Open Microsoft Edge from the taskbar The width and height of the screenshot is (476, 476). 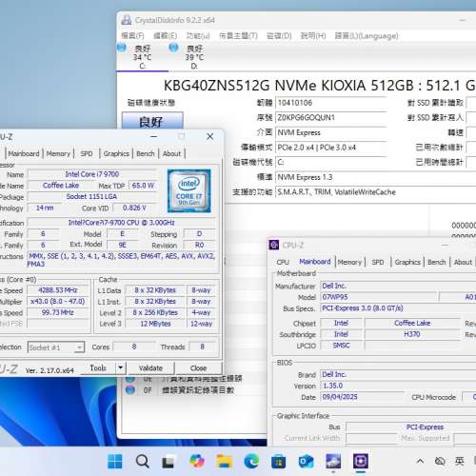click(x=251, y=461)
